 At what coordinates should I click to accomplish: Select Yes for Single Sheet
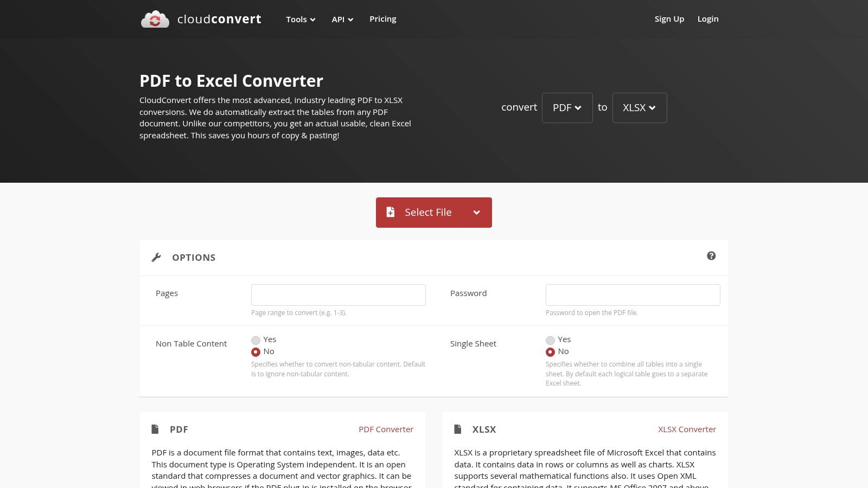pyautogui.click(x=550, y=340)
